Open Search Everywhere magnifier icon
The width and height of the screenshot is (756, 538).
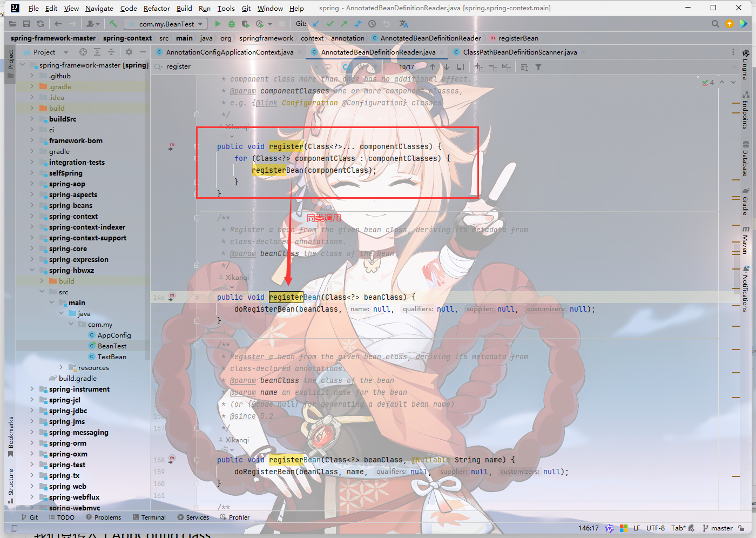pyautogui.click(x=715, y=24)
